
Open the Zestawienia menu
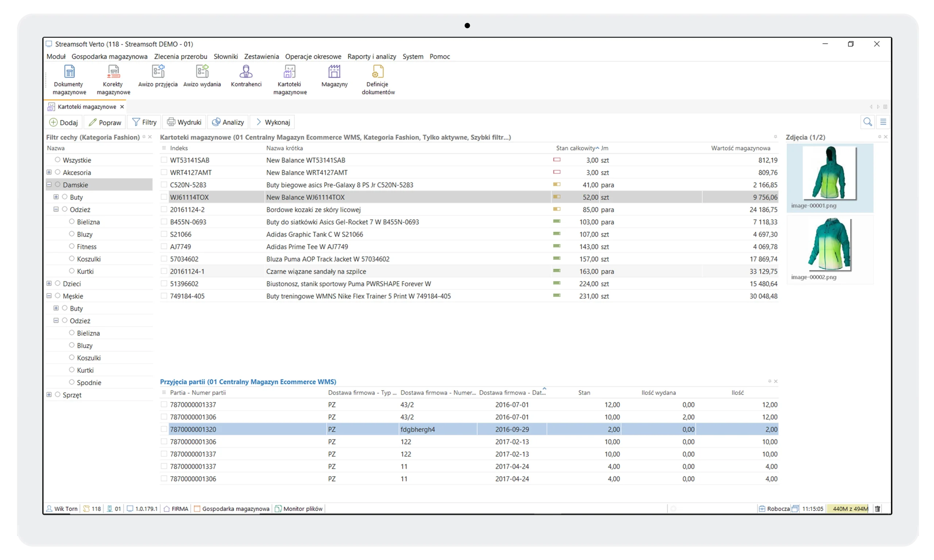[x=261, y=57]
